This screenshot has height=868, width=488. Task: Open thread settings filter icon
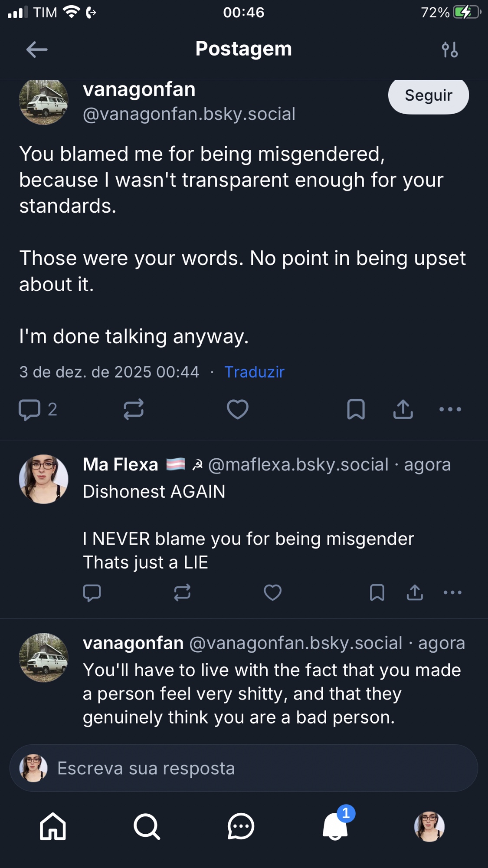pos(450,49)
